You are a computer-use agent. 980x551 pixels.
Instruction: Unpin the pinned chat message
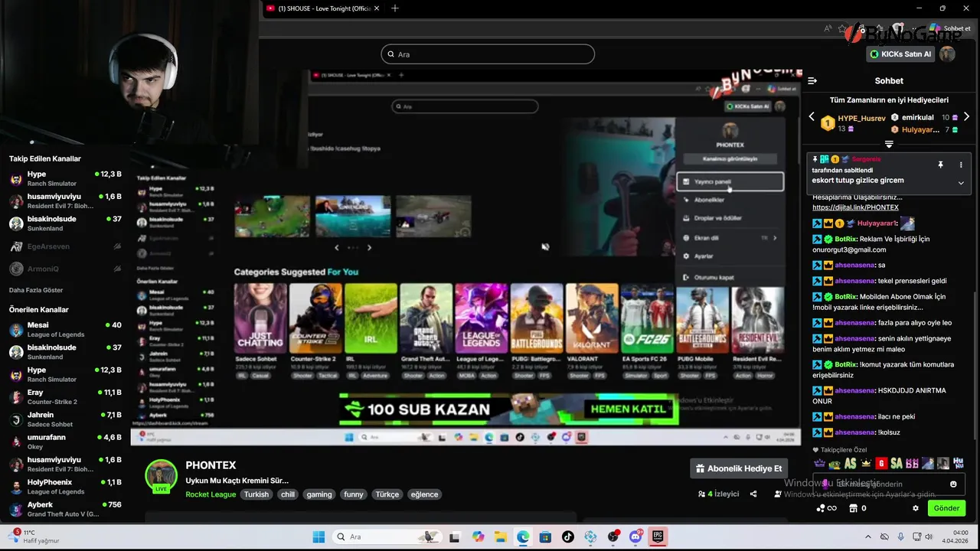coord(940,165)
